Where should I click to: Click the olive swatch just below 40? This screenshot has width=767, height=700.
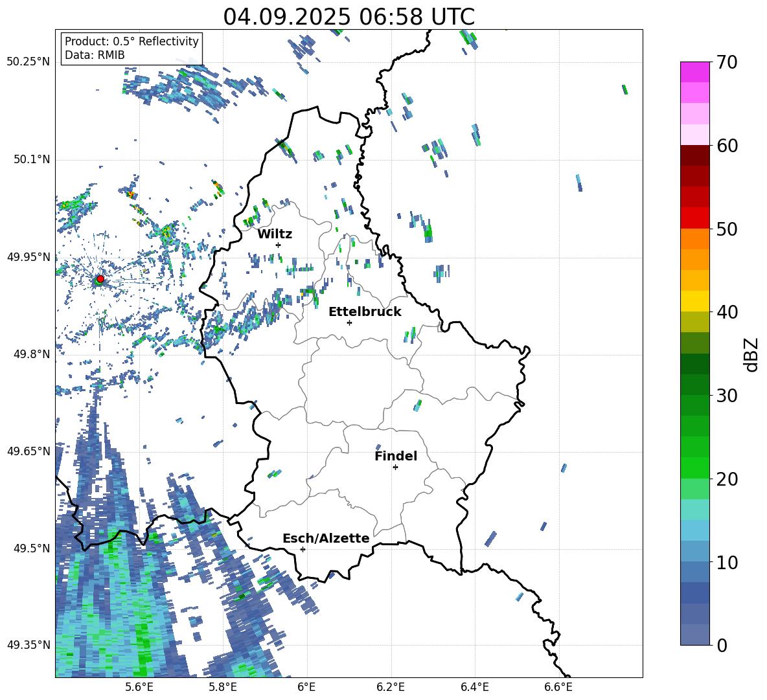pos(694,322)
